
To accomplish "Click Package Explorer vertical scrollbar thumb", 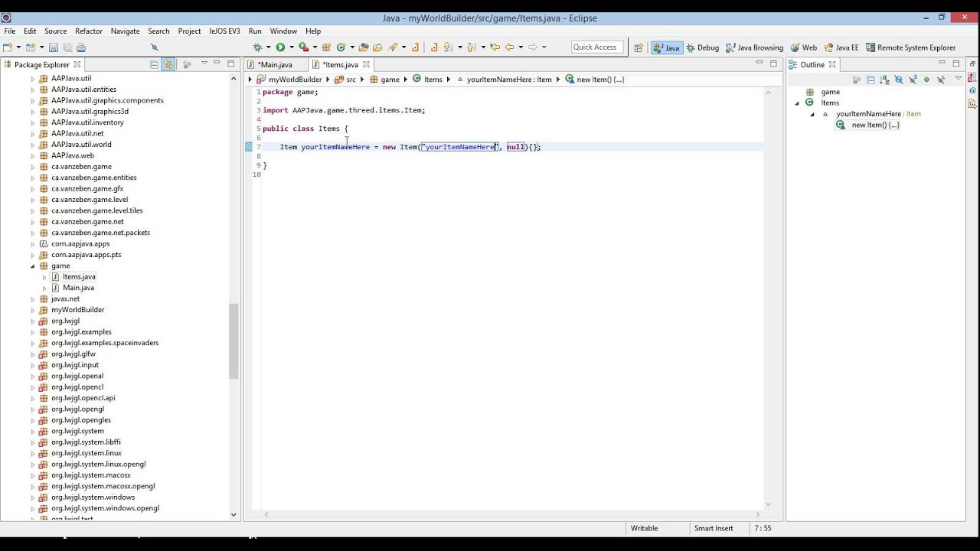I will (234, 341).
